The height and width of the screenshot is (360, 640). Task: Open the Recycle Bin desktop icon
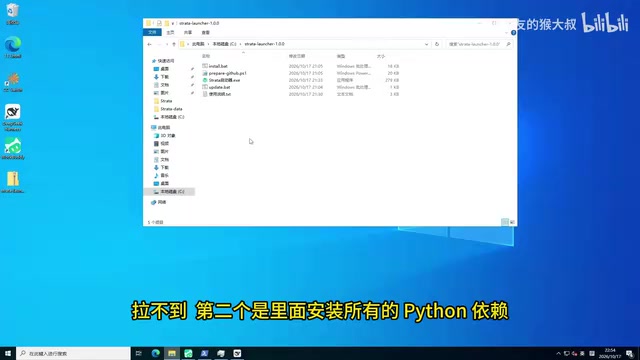[x=13, y=13]
